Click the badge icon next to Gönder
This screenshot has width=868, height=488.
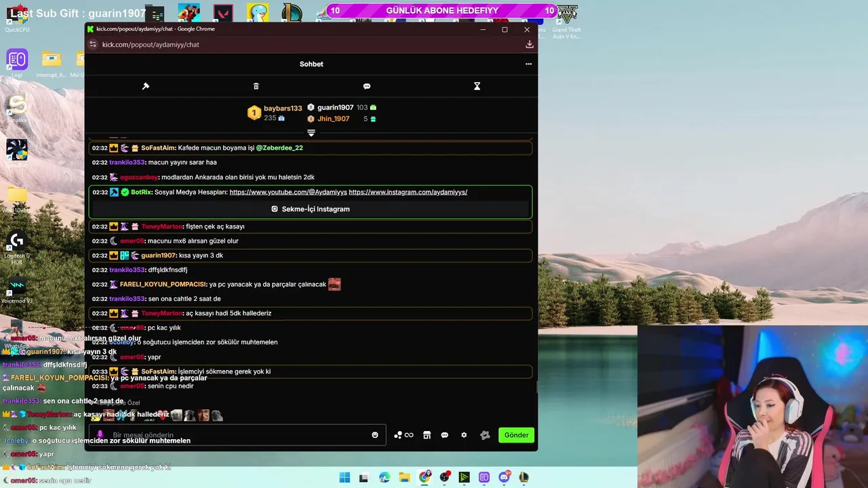(485, 435)
